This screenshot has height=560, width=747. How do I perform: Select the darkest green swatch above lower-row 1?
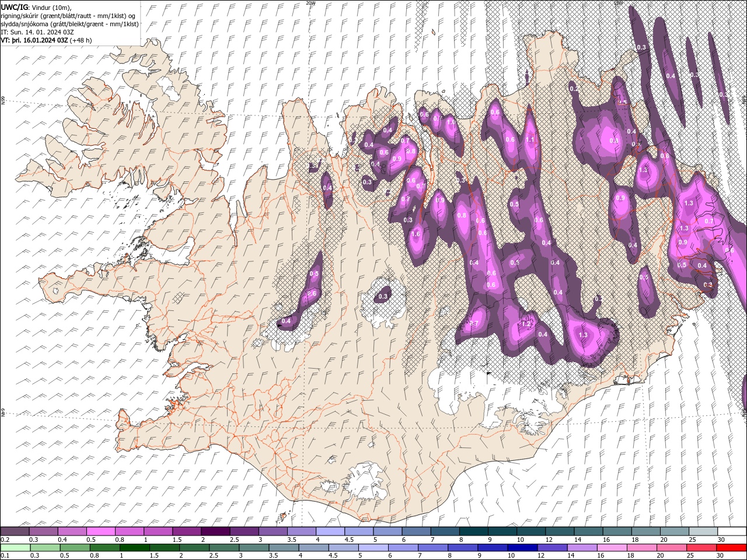tap(135, 548)
